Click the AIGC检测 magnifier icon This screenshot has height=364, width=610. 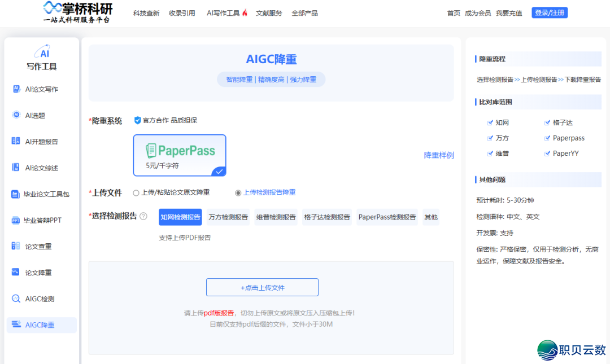point(16,299)
